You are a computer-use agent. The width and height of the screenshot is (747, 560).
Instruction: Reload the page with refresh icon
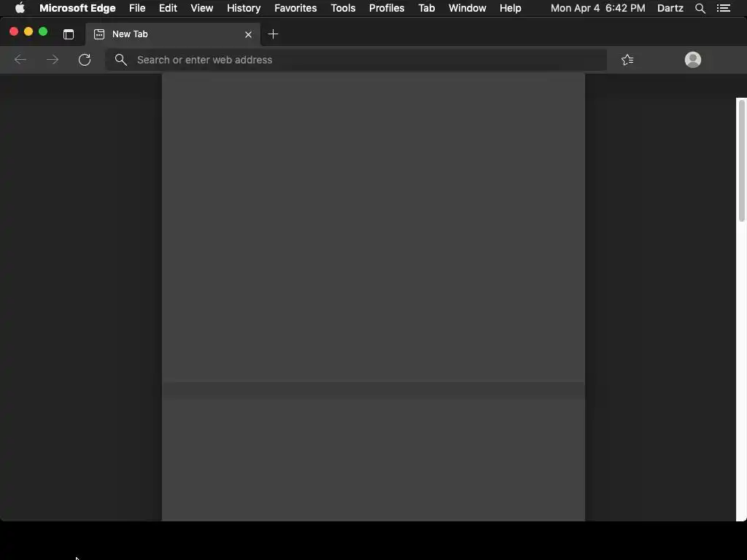point(85,60)
